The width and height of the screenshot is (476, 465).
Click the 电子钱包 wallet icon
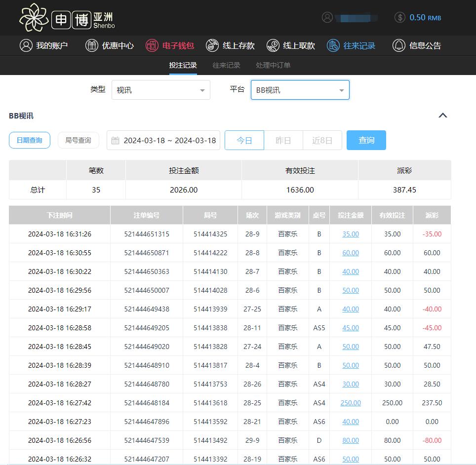click(x=152, y=45)
